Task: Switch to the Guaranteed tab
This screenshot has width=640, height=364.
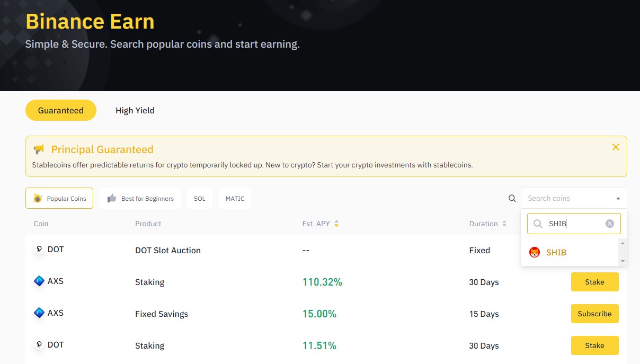Action: pos(61,110)
